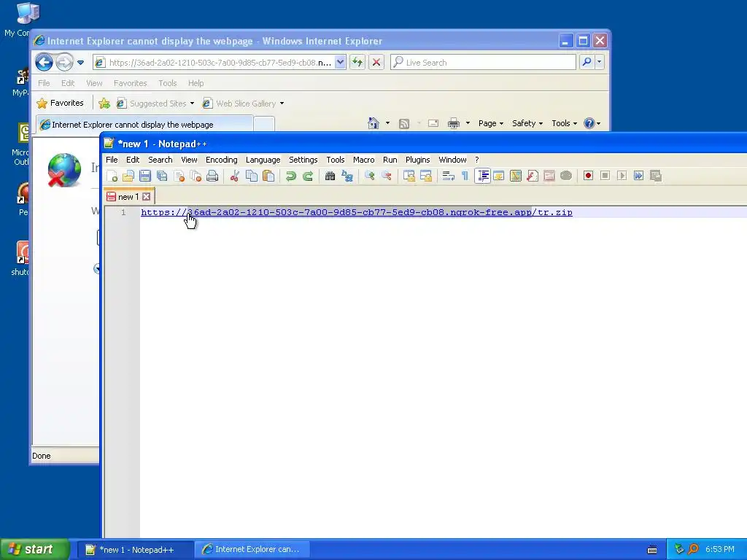Toggle synchronize horizontal scrolling icon

(x=426, y=176)
